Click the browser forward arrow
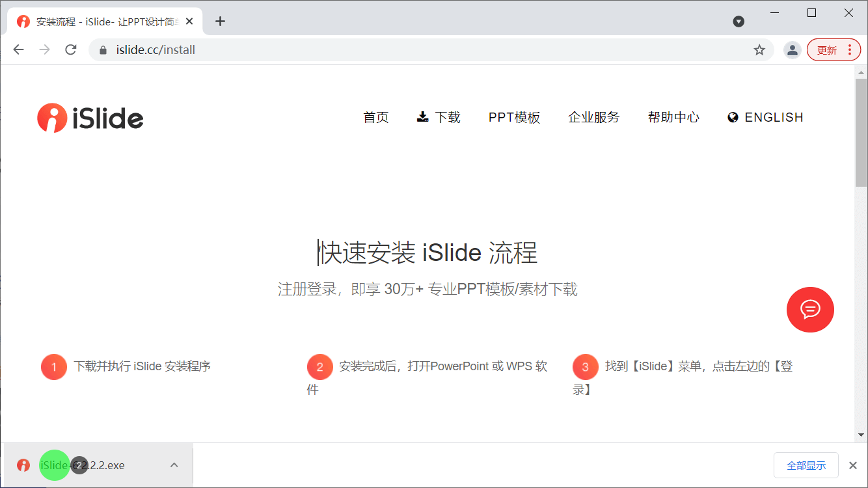This screenshot has width=868, height=488. [x=44, y=50]
